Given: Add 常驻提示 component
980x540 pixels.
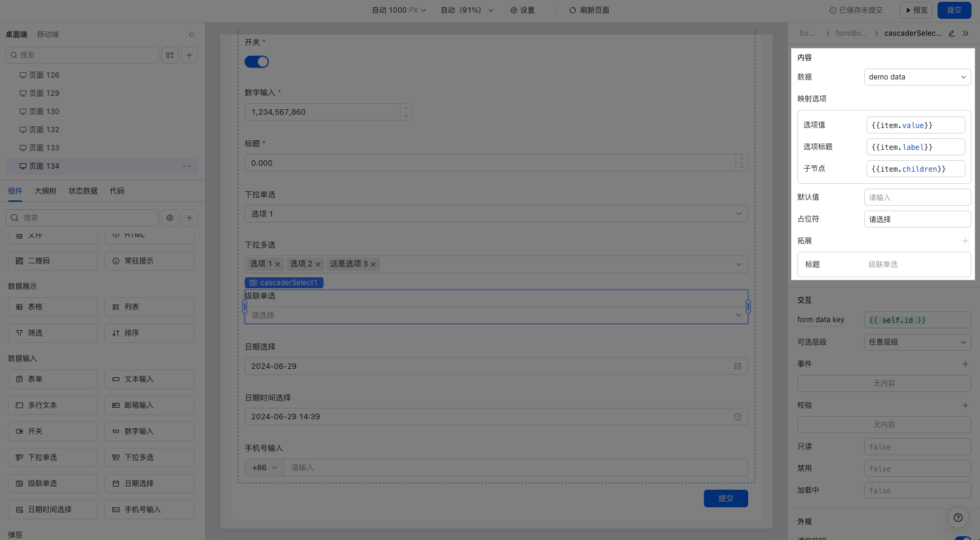Looking at the screenshot, I should (149, 261).
